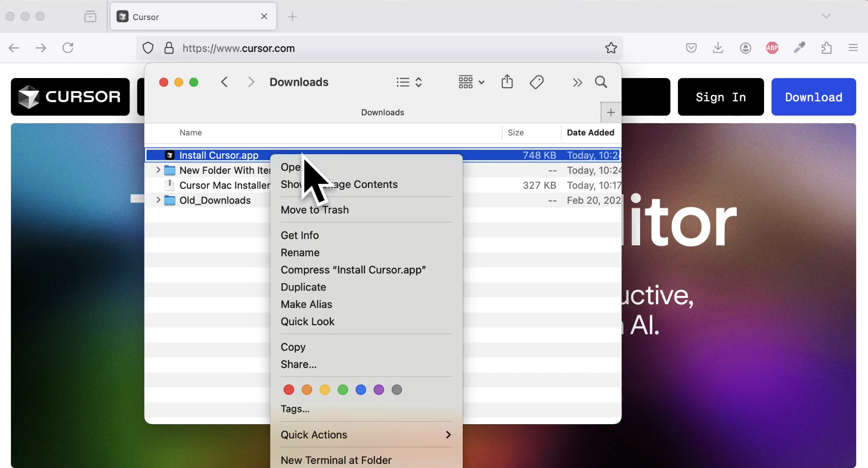Open the Firefox hamburger application menu

click(853, 48)
